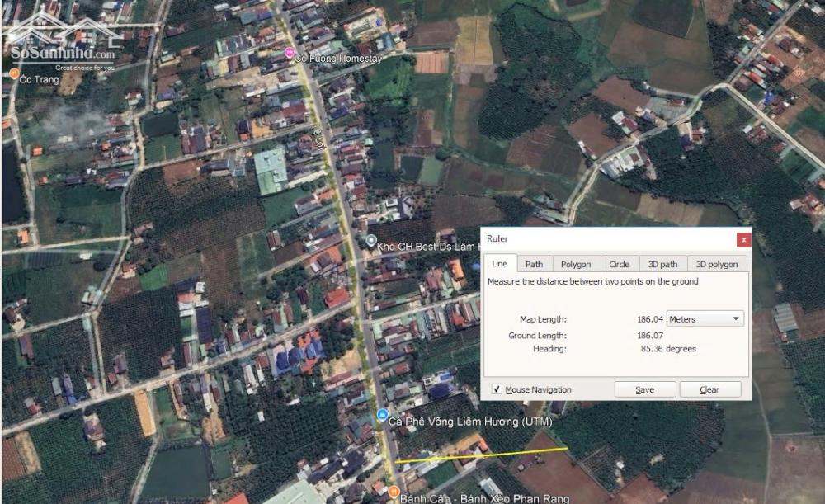The height and width of the screenshot is (504, 825).
Task: Switch to the Polygon tab
Action: 576,264
